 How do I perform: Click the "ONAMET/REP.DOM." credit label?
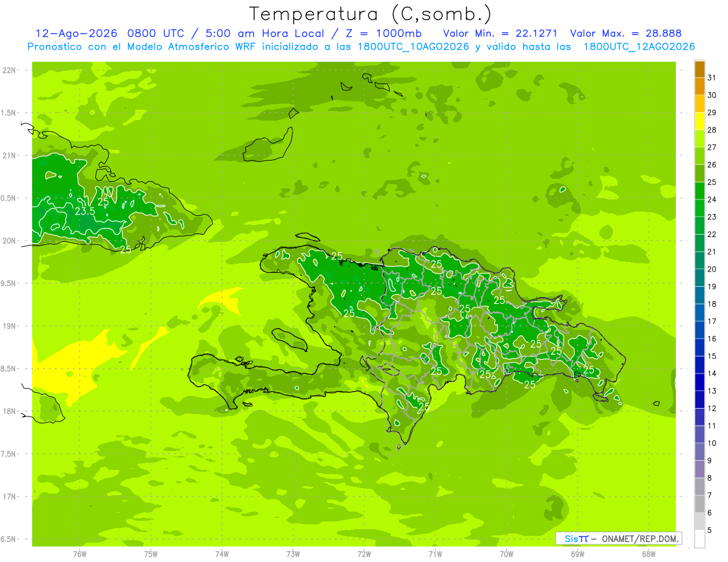641,538
